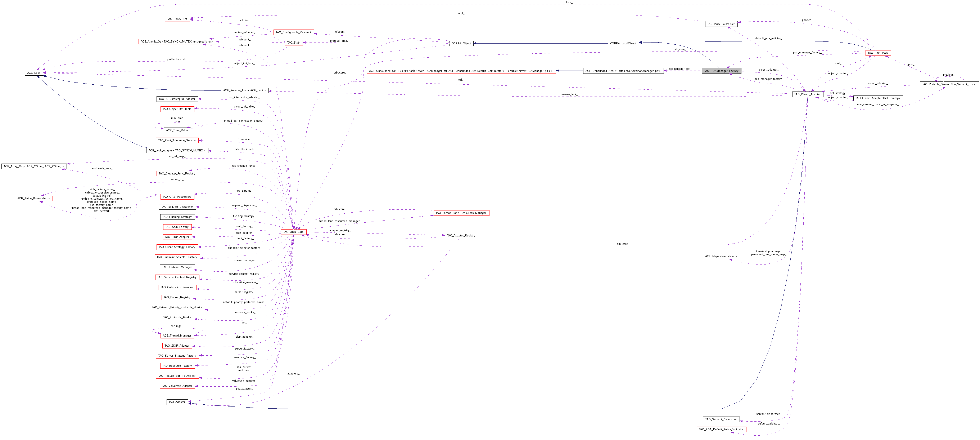
Task: Open the CORBA::LocalObject node
Action: pos(623,43)
